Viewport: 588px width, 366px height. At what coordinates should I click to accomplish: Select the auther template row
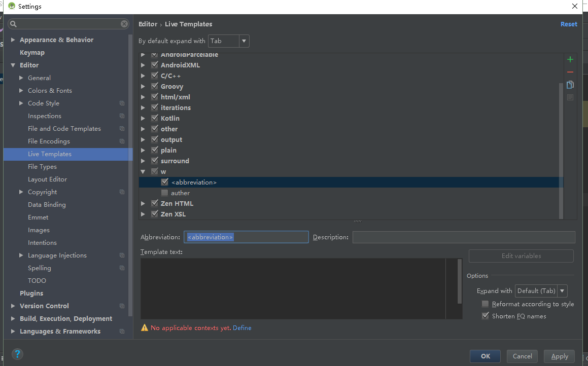pyautogui.click(x=351, y=193)
